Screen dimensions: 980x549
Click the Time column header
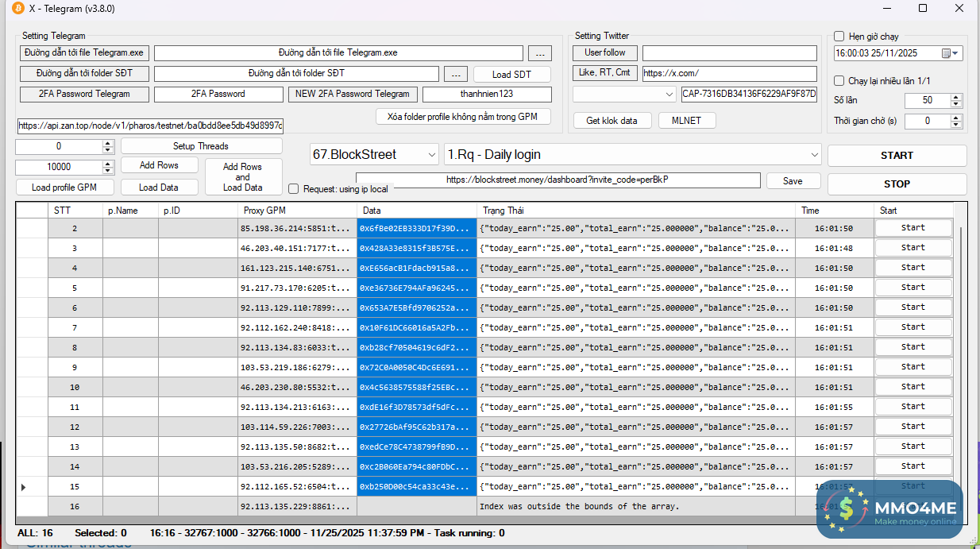[835, 211]
